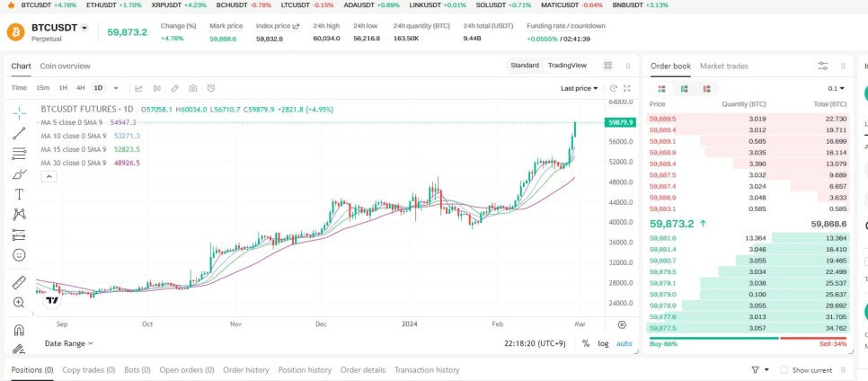
Task: Open the chart indicators icon
Action: pos(139,88)
